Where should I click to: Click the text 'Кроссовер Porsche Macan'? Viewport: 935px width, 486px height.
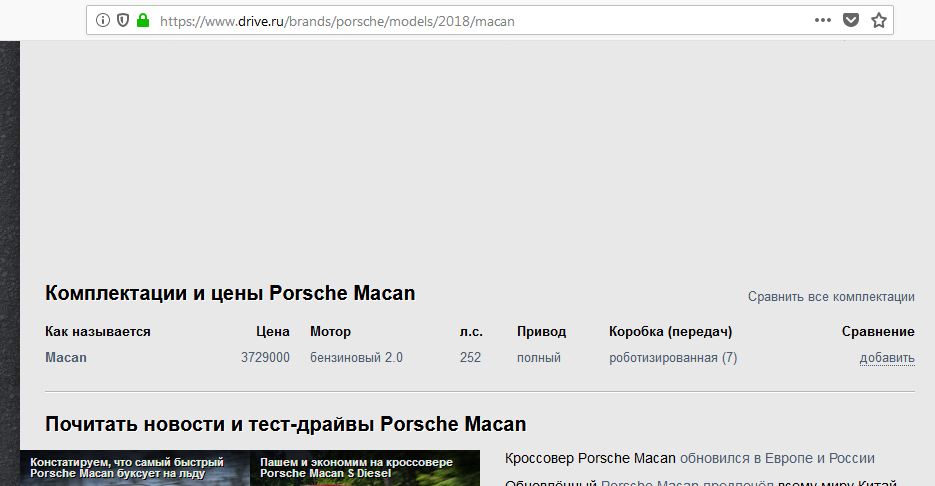pyautogui.click(x=590, y=459)
